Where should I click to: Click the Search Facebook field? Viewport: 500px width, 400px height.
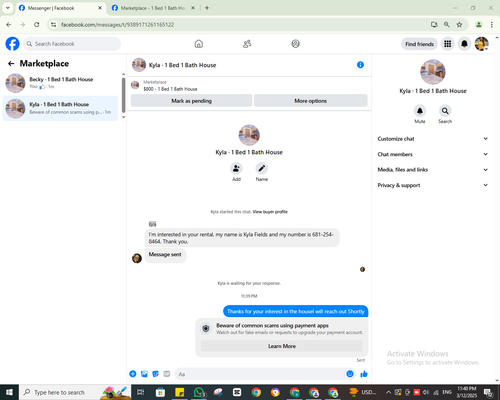click(72, 44)
